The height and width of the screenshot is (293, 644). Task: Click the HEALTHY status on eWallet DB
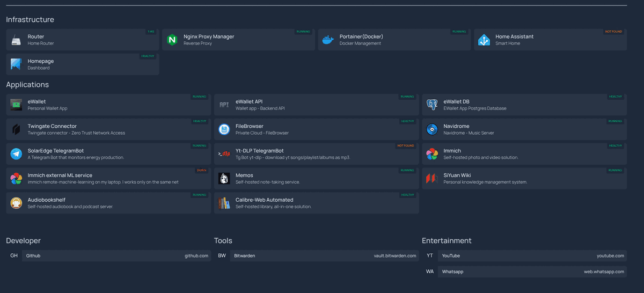click(616, 97)
